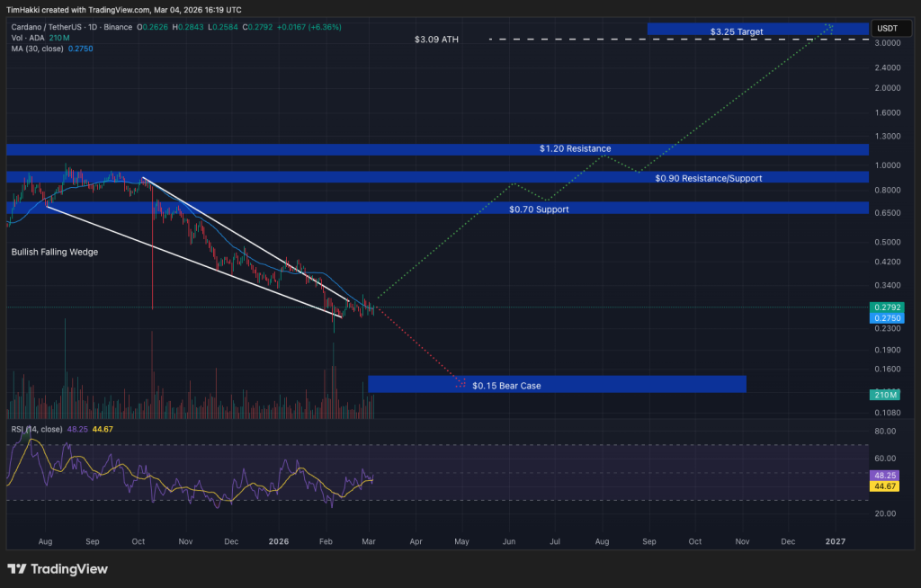Click the green arrow tip at $3.25 Target

point(828,27)
